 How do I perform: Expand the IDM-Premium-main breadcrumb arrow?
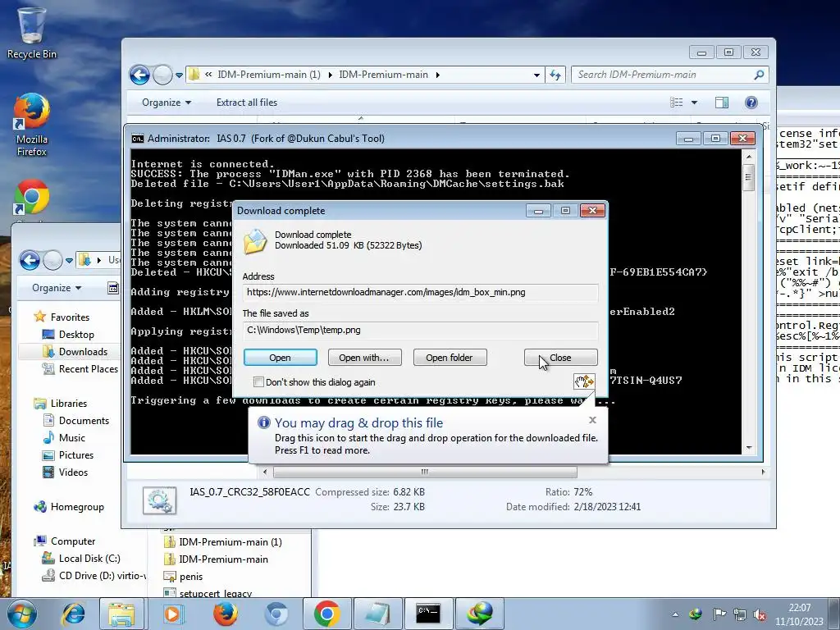(x=438, y=75)
